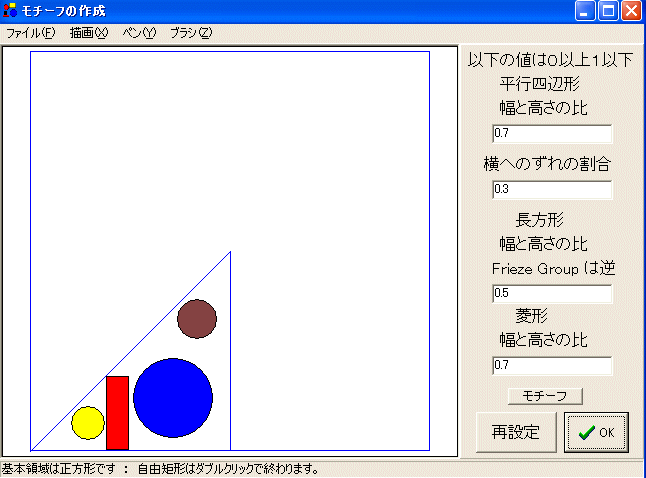Click the モチーフ button
The width and height of the screenshot is (646, 478).
tap(545, 396)
